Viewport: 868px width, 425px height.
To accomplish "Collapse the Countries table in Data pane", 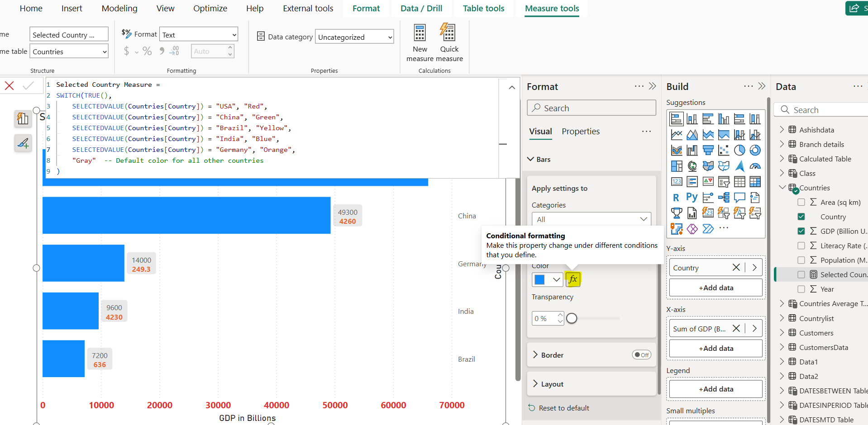I will point(782,187).
